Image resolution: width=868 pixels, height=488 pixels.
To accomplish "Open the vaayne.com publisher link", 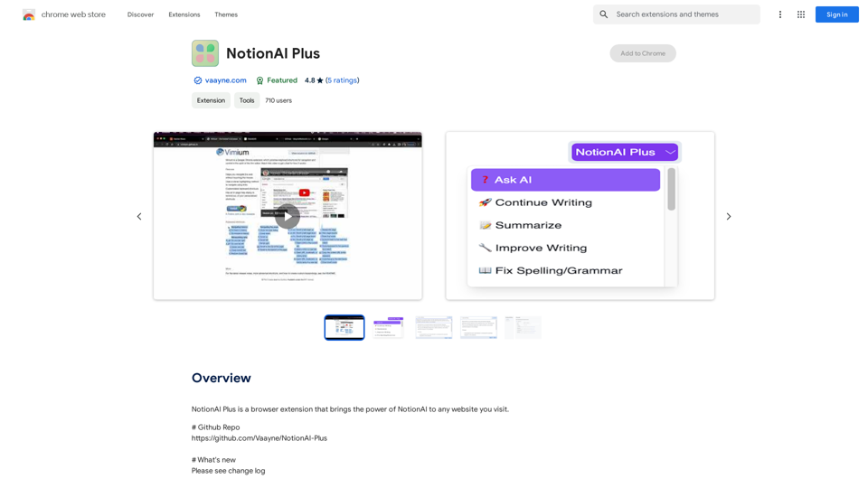I will coord(225,80).
